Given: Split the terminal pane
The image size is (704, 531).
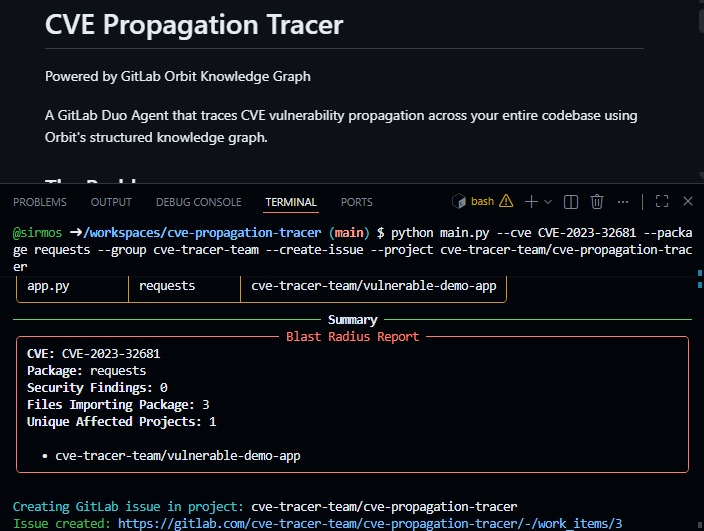Looking at the screenshot, I should tap(571, 202).
